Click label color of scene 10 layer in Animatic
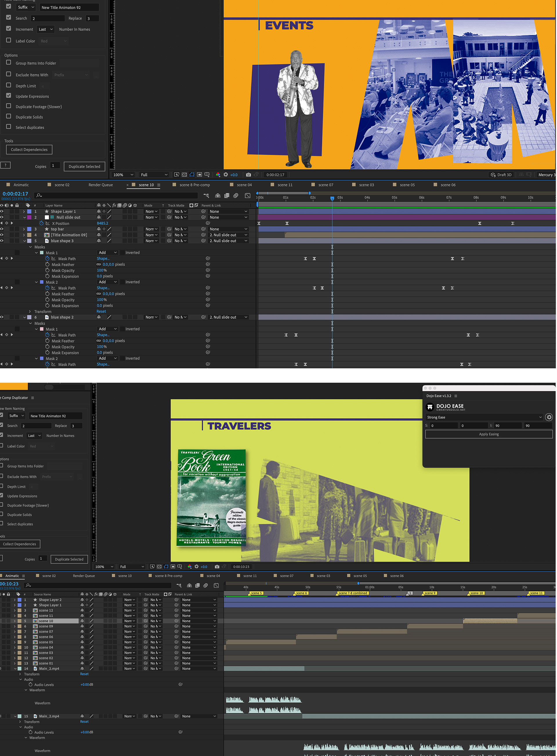 [19, 621]
